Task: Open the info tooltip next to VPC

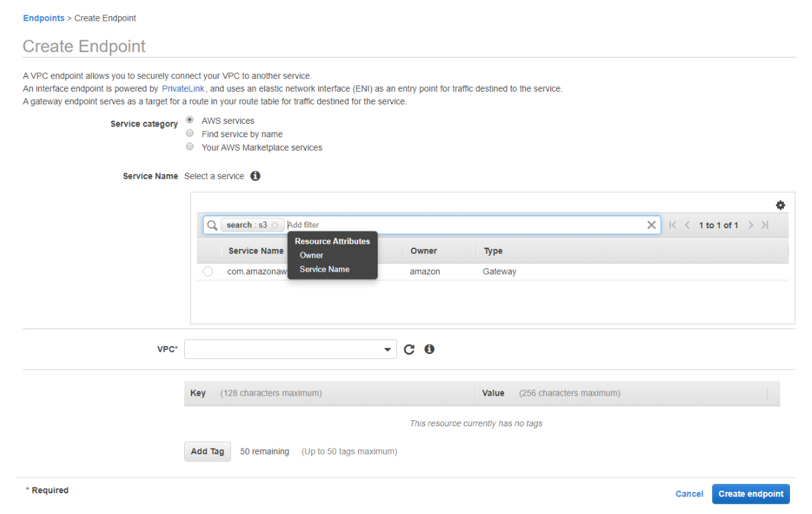Action: [x=429, y=349]
